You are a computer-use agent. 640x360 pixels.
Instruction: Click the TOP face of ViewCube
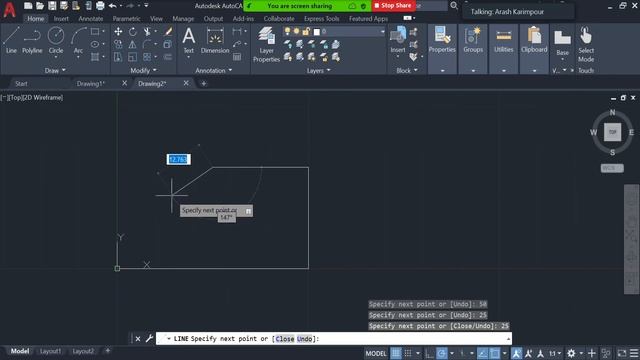612,132
